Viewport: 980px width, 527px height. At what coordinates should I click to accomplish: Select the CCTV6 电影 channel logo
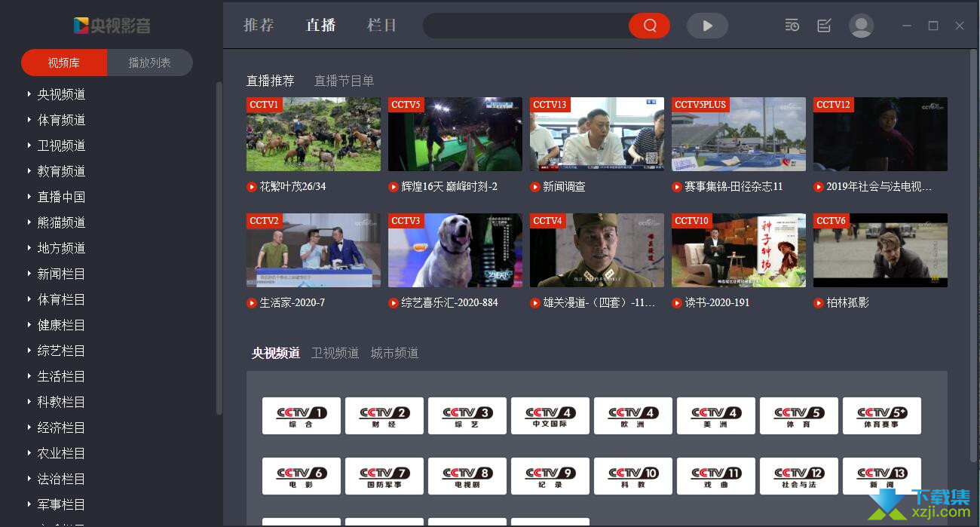coord(302,476)
